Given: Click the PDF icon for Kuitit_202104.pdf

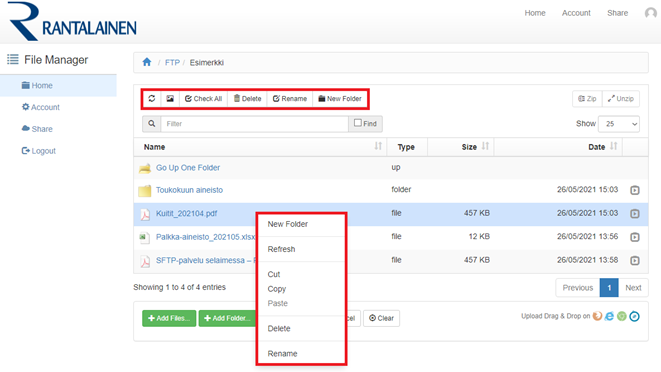Looking at the screenshot, I should [x=145, y=215].
